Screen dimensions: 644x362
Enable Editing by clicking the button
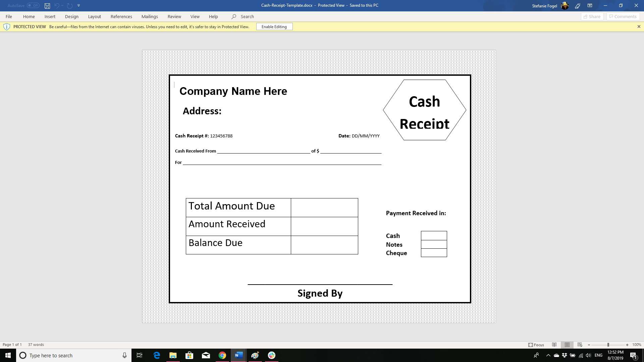point(274,26)
